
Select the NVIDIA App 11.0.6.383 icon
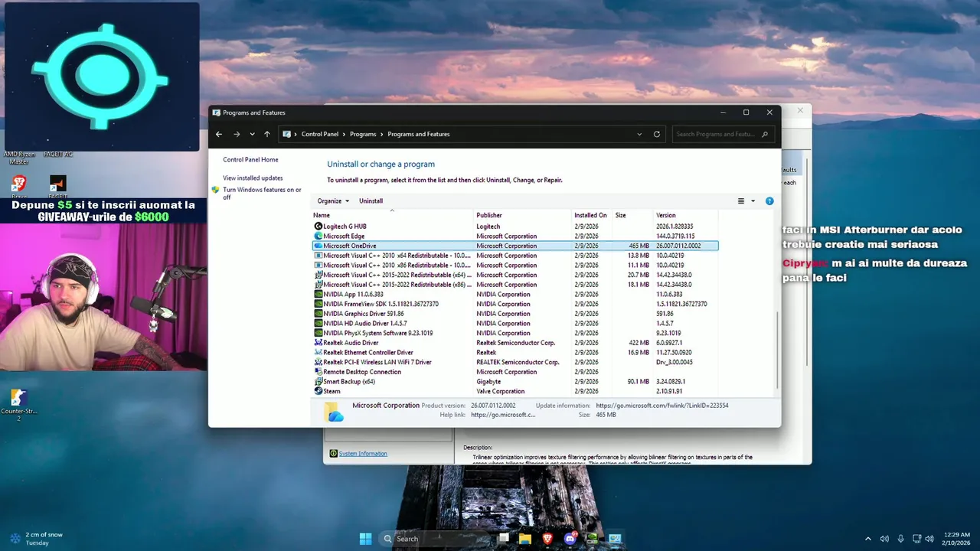tap(318, 294)
